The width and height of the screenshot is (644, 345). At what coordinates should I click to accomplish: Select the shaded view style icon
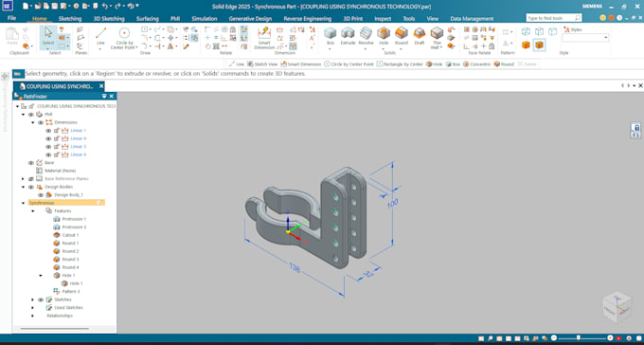coord(526,45)
